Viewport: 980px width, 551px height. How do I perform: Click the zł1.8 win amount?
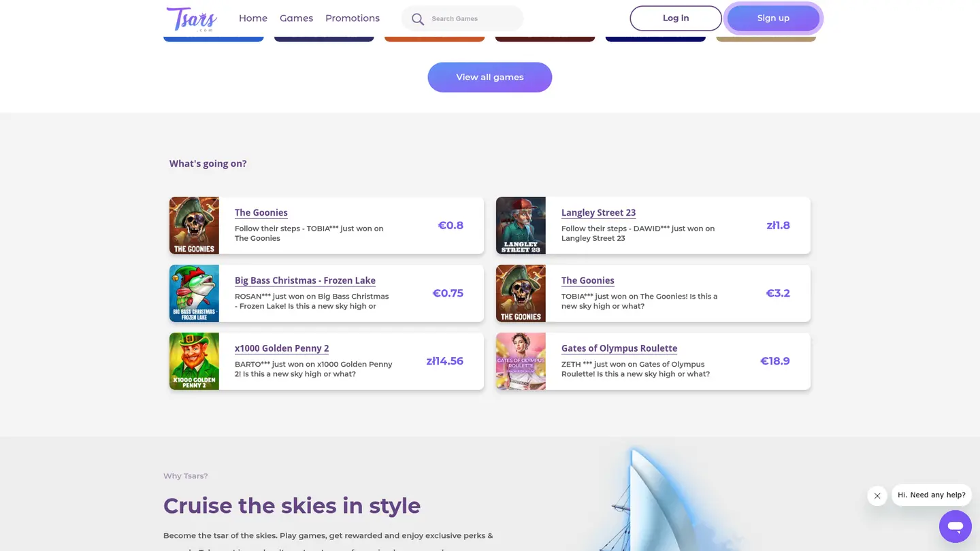tap(778, 225)
